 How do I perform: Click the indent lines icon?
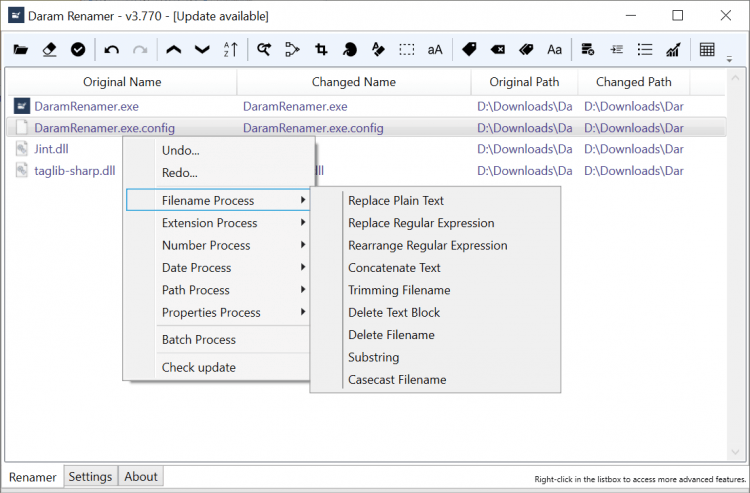click(x=617, y=49)
